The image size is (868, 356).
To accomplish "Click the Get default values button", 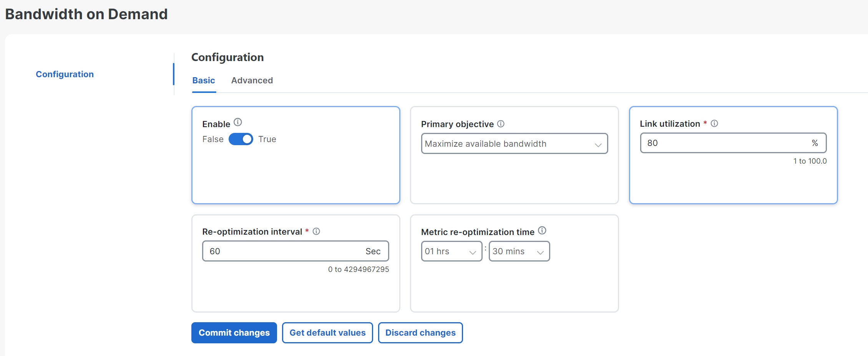I will (x=327, y=333).
